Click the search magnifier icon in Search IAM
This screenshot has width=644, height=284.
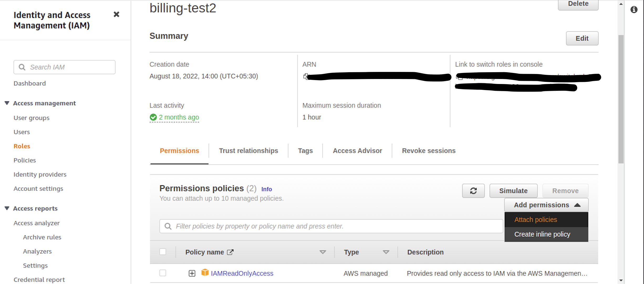[x=22, y=67]
